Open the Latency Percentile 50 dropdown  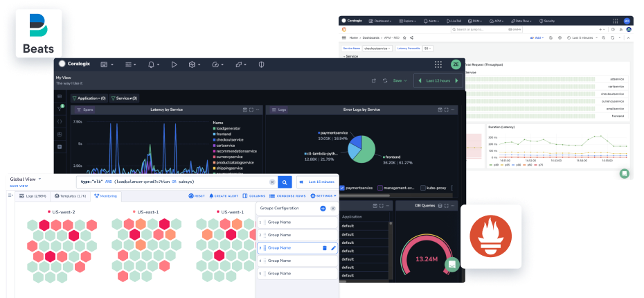[x=428, y=49]
